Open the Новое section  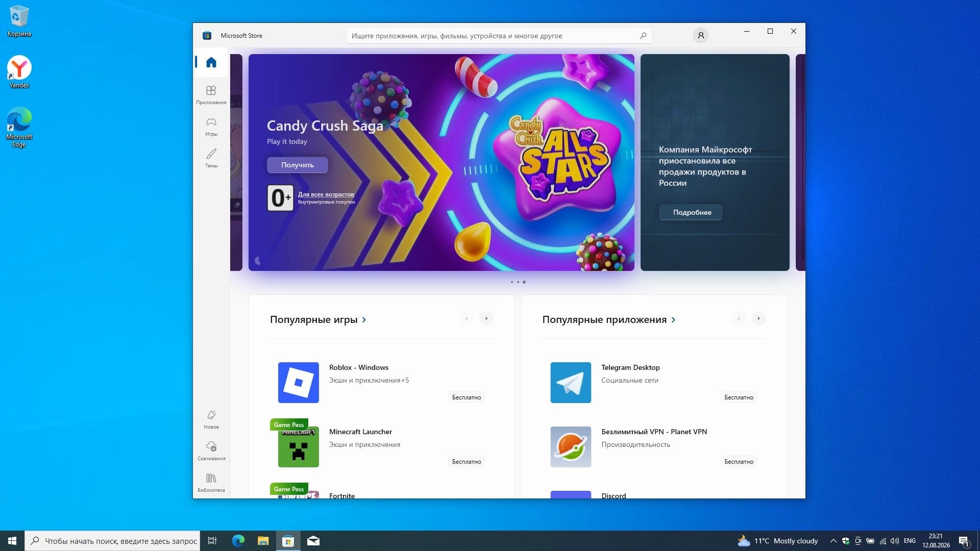[211, 419]
